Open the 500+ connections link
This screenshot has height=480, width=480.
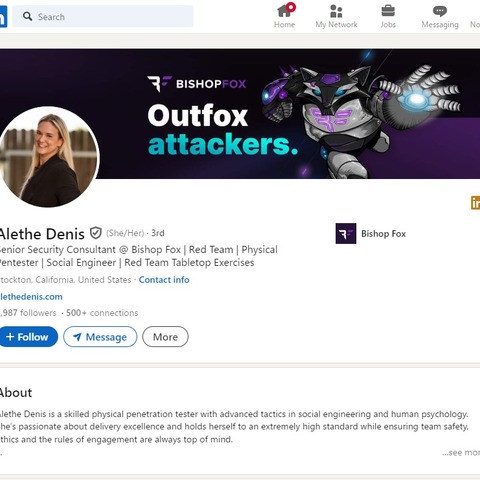102,313
